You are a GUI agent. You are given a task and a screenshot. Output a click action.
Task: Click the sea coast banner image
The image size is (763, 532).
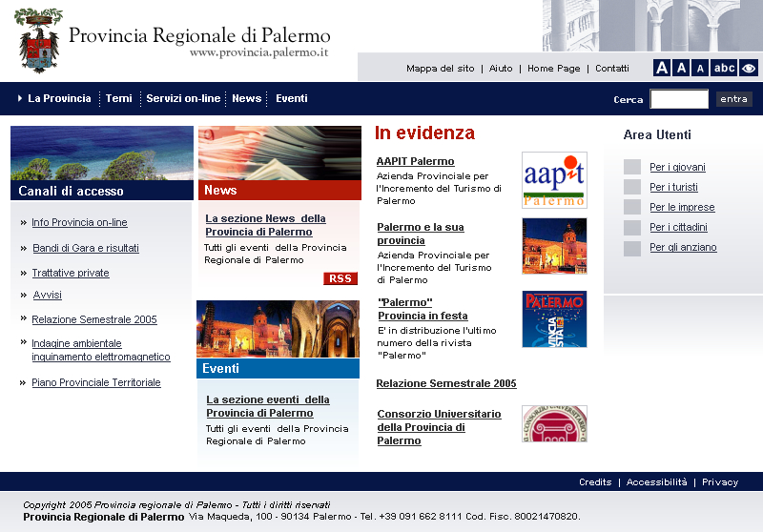pos(102,153)
